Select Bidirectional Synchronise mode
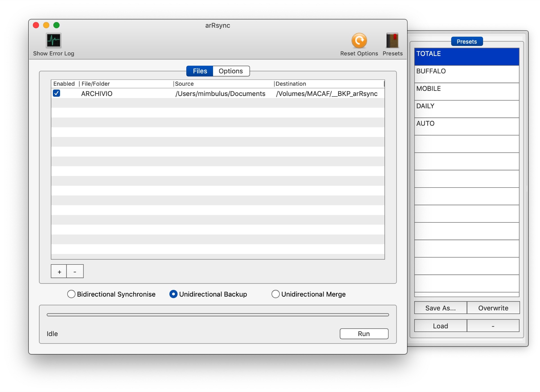540x392 pixels. pyautogui.click(x=71, y=294)
